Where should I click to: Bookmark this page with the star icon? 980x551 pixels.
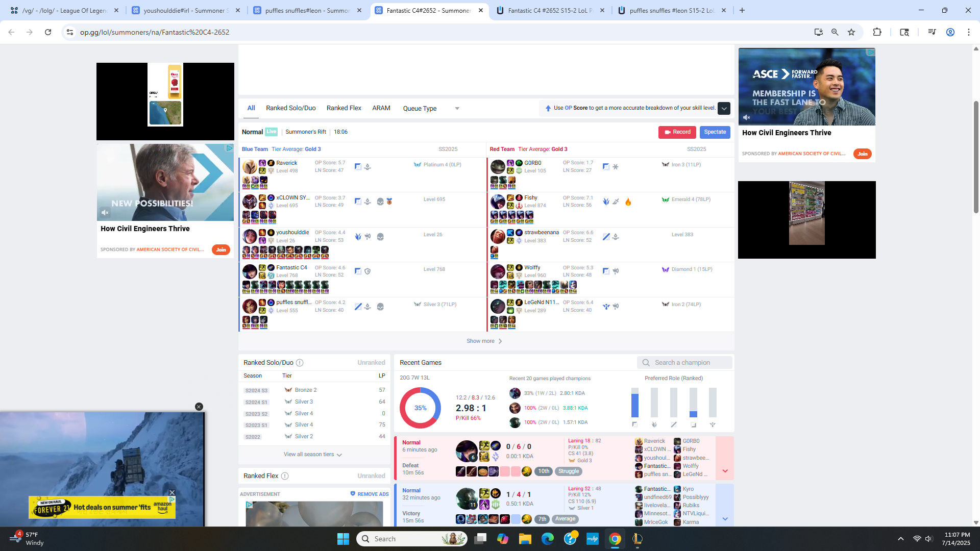pyautogui.click(x=851, y=32)
